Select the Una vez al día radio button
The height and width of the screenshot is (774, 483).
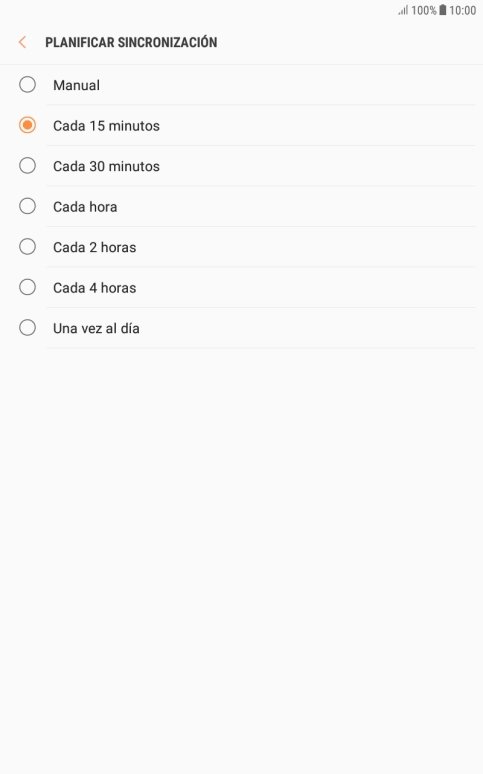click(x=27, y=327)
